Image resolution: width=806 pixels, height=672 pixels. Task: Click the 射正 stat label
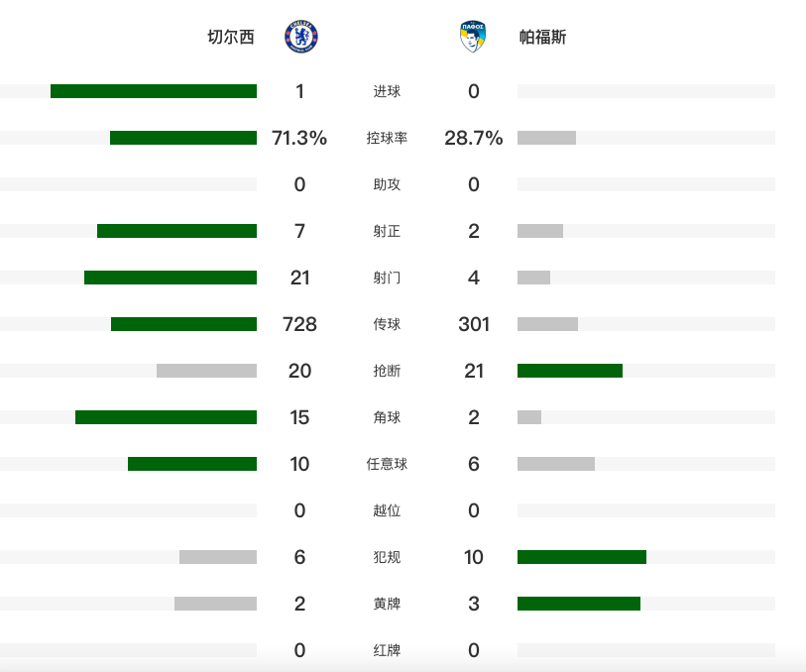[x=387, y=231]
